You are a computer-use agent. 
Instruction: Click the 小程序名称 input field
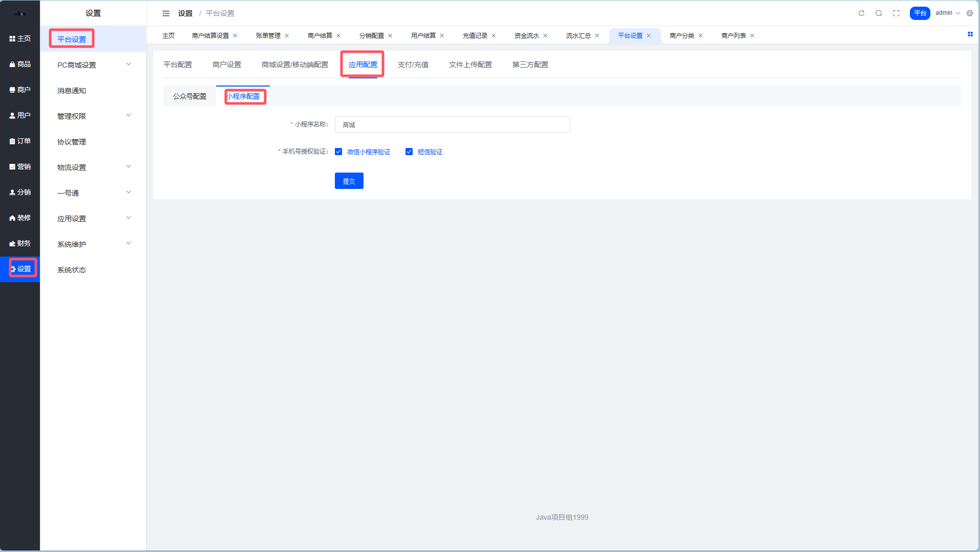(x=452, y=124)
